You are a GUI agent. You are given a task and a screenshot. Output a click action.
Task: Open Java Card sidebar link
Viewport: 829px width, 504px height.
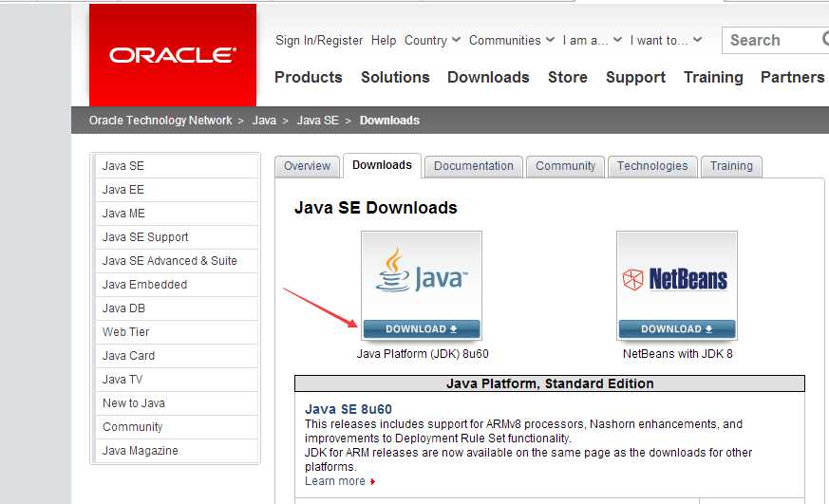pos(177,356)
